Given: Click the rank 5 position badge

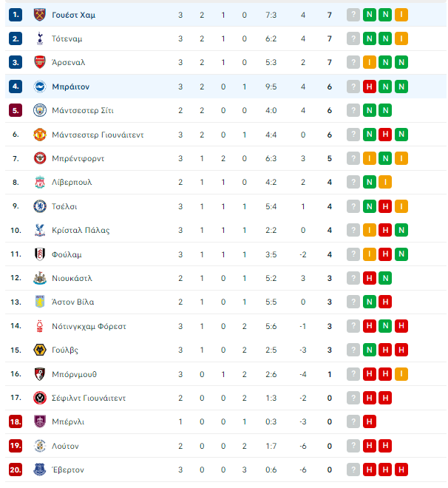Looking at the screenshot, I should [16, 110].
